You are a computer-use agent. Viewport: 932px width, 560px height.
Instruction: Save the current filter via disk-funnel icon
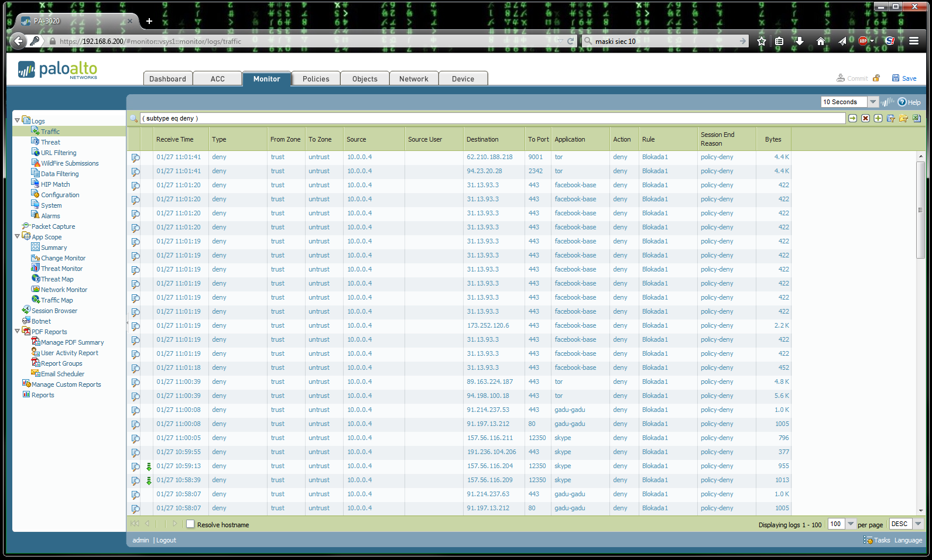(x=891, y=118)
